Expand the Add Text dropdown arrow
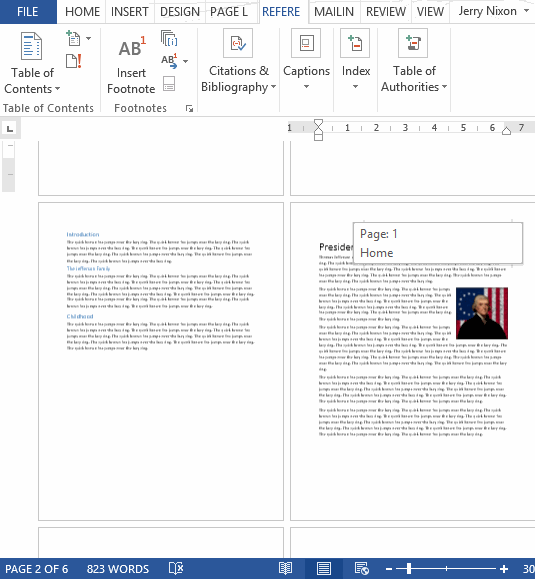535x579 pixels. (x=89, y=38)
